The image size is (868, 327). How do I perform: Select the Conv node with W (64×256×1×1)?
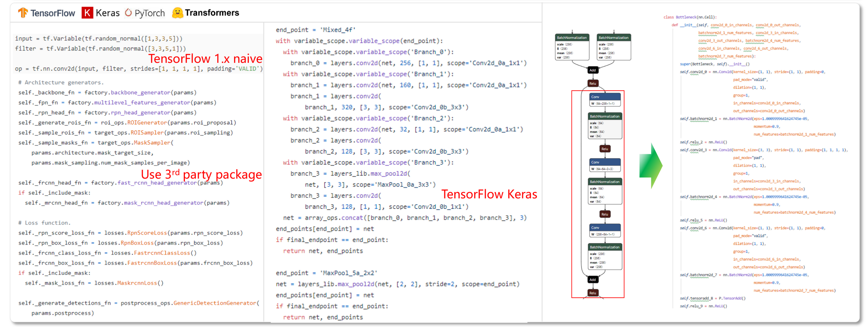pyautogui.click(x=605, y=100)
